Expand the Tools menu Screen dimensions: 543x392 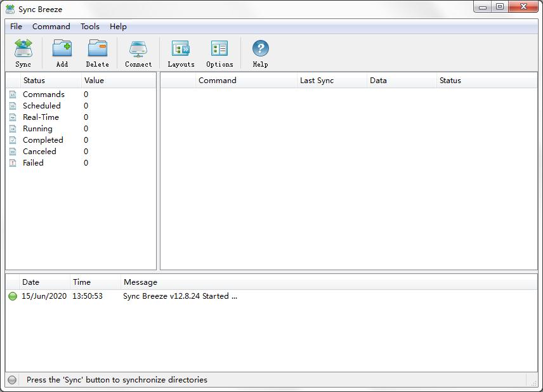90,27
